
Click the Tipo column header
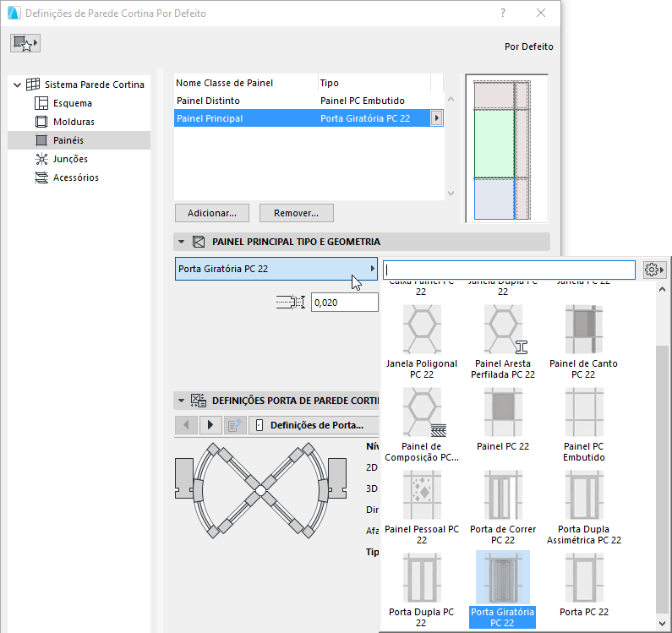374,83
